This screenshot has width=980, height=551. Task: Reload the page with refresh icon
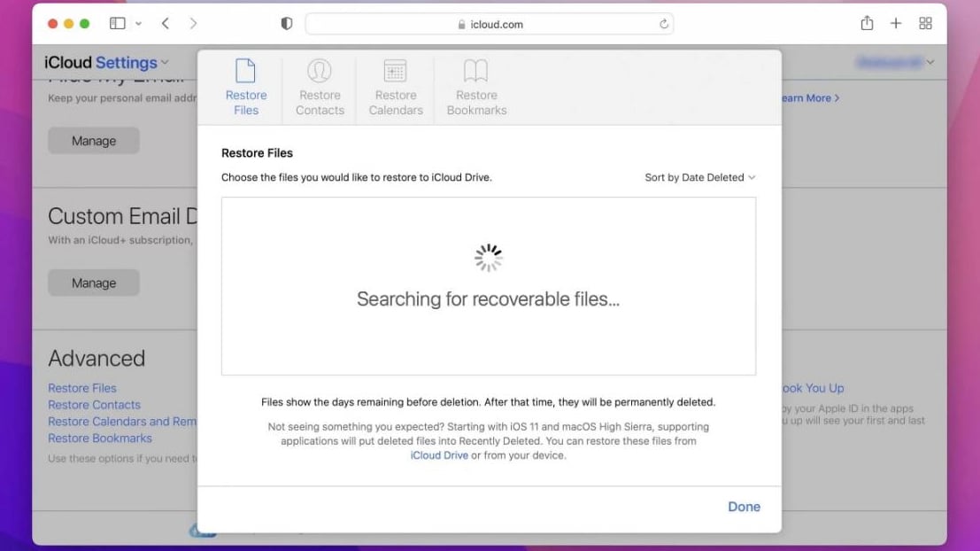(663, 24)
